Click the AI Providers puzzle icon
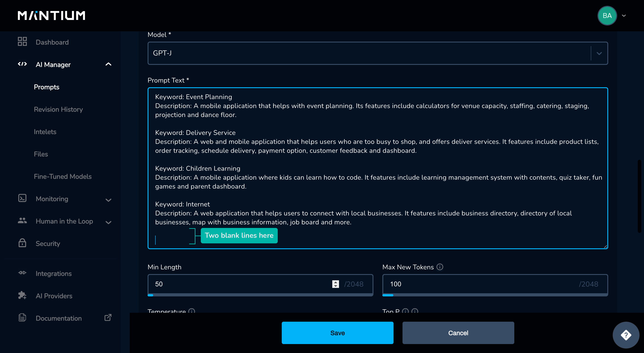This screenshot has height=353, width=644. point(22,296)
